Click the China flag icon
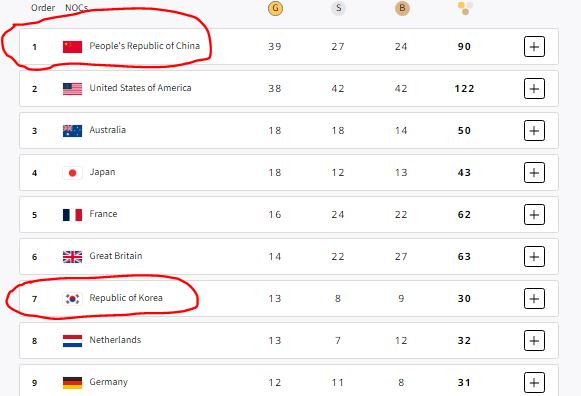Viewport: 581px width, 396px height. tap(72, 47)
